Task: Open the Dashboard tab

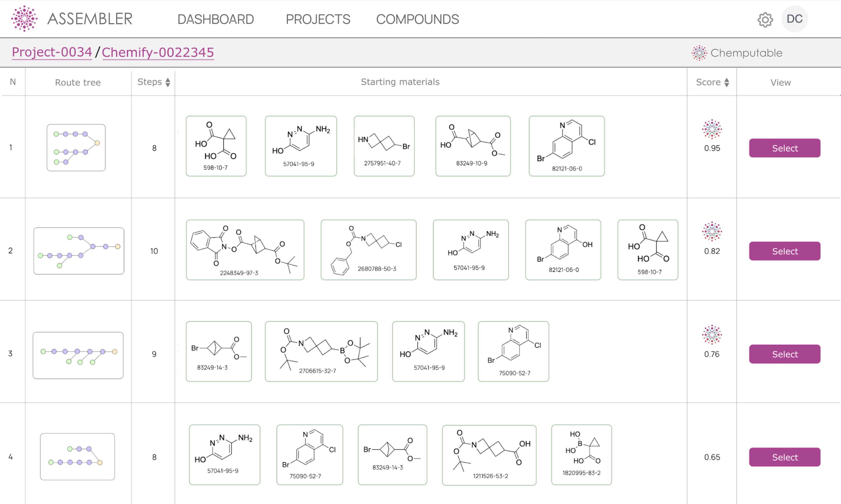Action: pyautogui.click(x=215, y=19)
